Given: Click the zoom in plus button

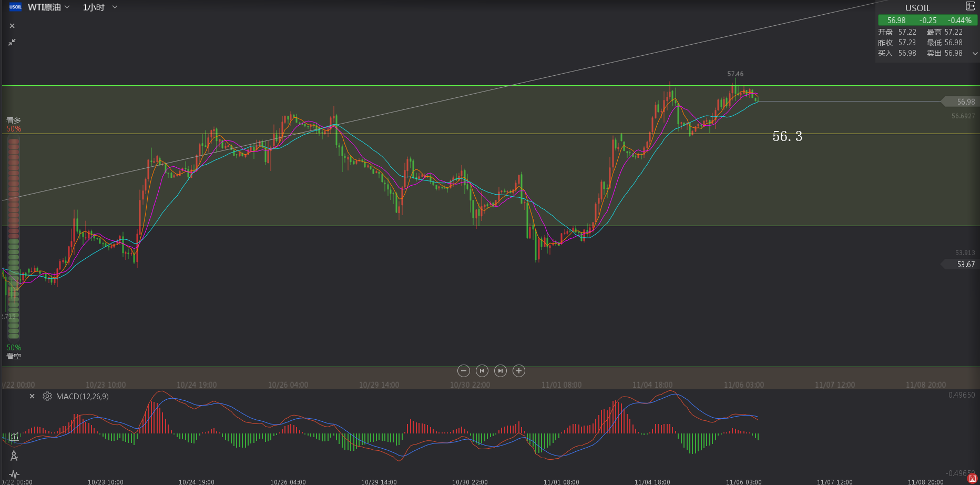Looking at the screenshot, I should coord(519,371).
